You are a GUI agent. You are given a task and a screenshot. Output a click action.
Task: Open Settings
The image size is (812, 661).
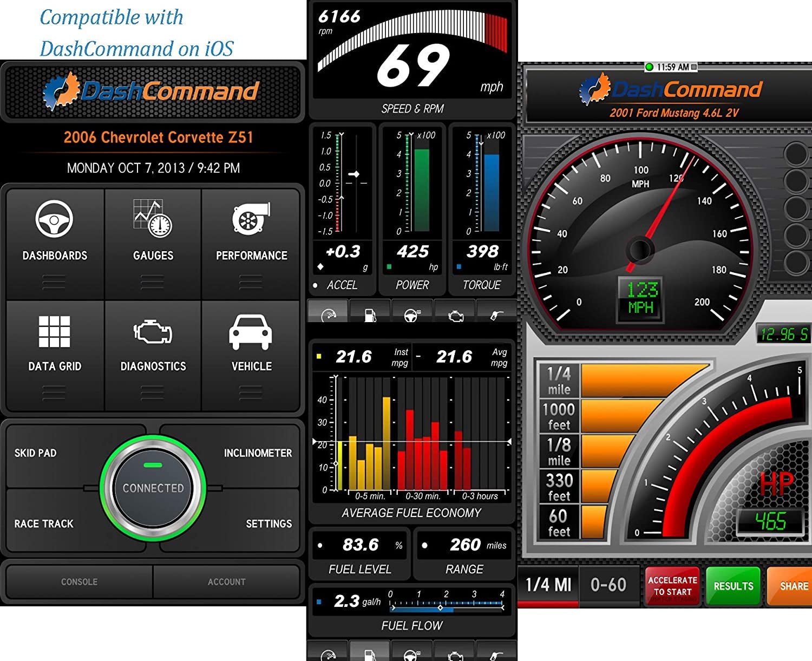click(x=269, y=523)
